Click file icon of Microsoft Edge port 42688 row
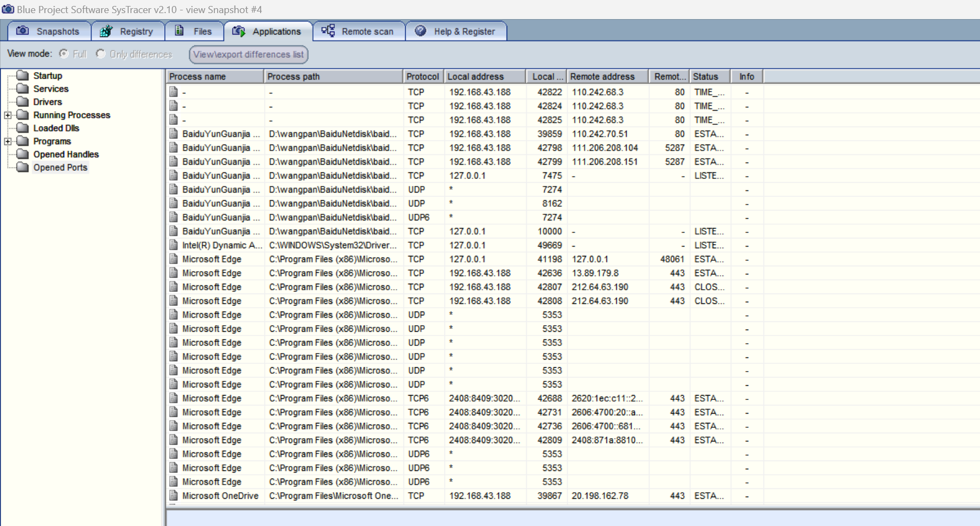Viewport: 980px width, 526px height. 173,398
